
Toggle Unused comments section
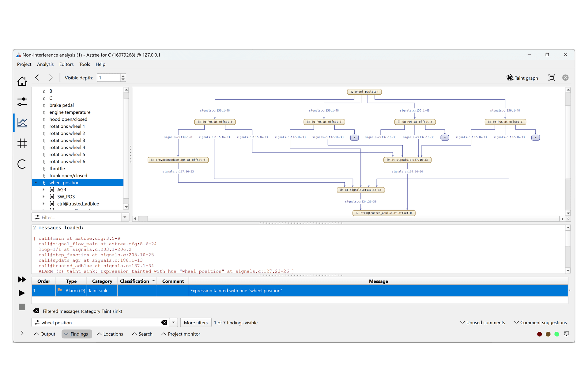(483, 322)
